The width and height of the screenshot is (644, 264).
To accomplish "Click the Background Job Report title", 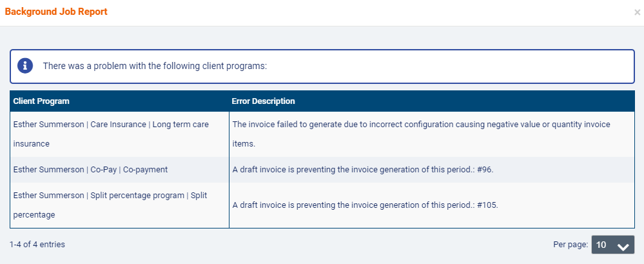I will pyautogui.click(x=56, y=12).
